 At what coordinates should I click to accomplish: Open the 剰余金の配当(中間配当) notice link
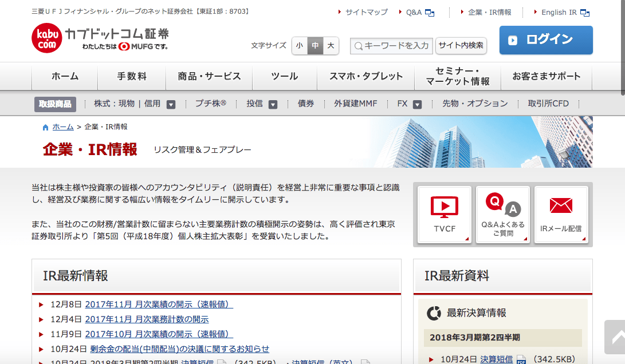click(179, 349)
